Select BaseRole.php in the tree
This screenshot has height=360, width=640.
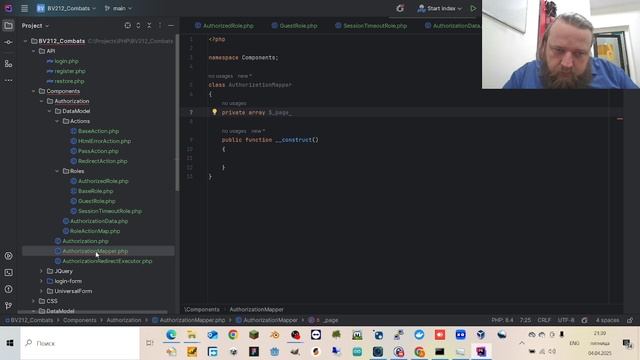point(96,191)
